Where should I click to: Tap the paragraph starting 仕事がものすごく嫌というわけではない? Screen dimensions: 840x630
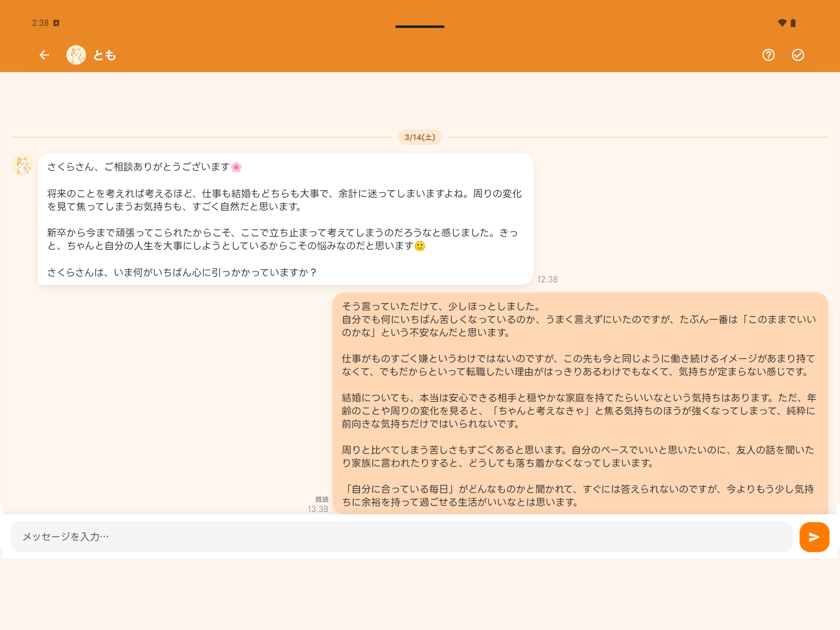tap(579, 365)
